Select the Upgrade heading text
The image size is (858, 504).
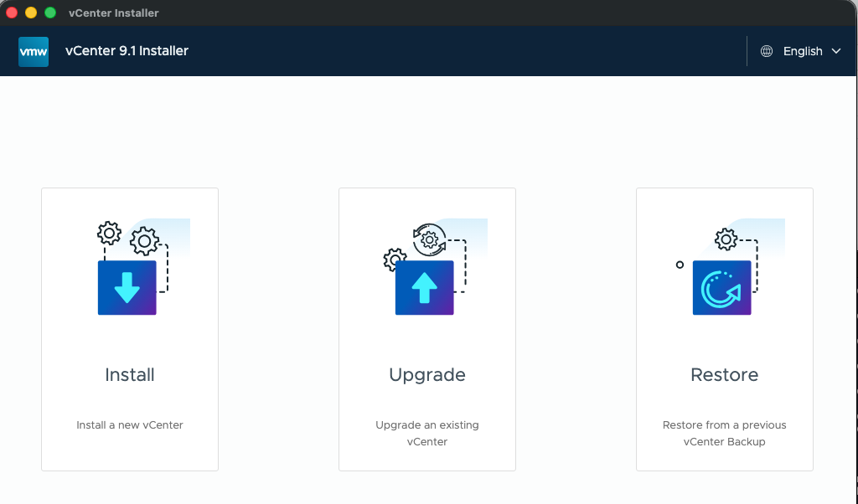[x=427, y=376]
